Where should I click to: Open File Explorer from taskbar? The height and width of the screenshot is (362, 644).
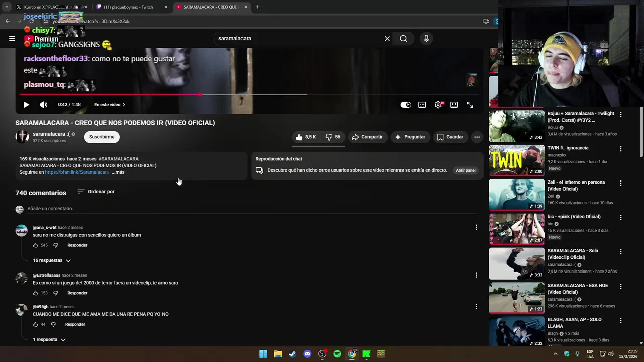click(278, 354)
